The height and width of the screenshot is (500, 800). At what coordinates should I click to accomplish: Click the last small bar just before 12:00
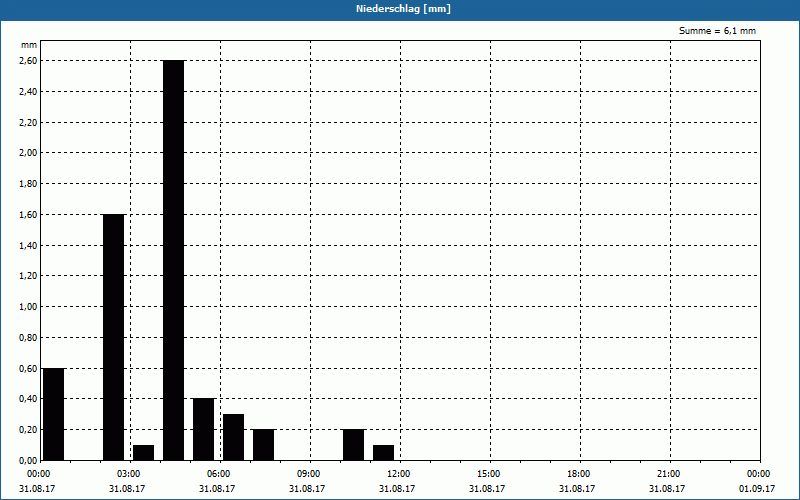(x=383, y=452)
